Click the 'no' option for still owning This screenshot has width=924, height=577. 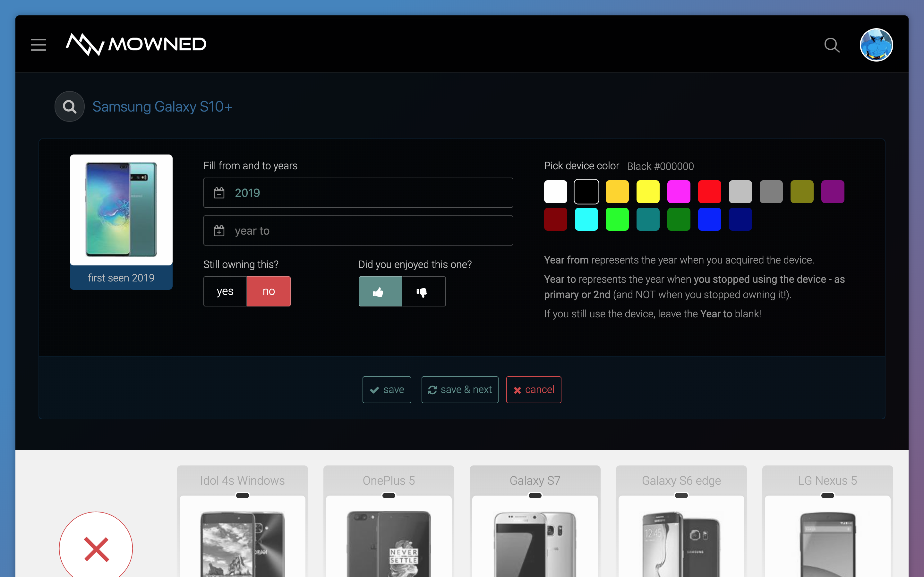click(x=269, y=291)
